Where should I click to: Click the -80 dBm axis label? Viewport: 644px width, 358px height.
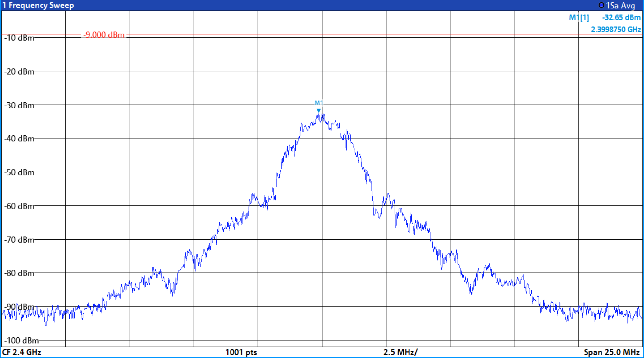click(19, 273)
